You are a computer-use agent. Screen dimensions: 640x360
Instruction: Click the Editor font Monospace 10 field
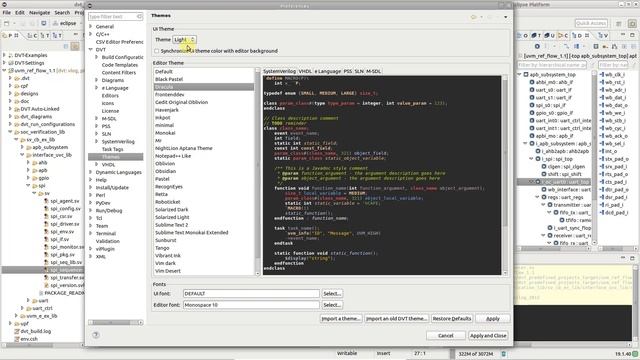(251, 305)
